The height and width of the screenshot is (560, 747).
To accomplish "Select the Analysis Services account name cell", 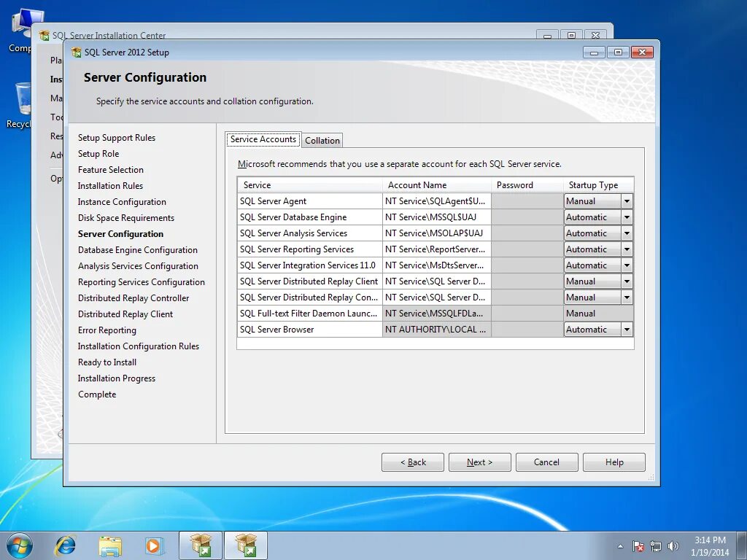I will pyautogui.click(x=436, y=233).
